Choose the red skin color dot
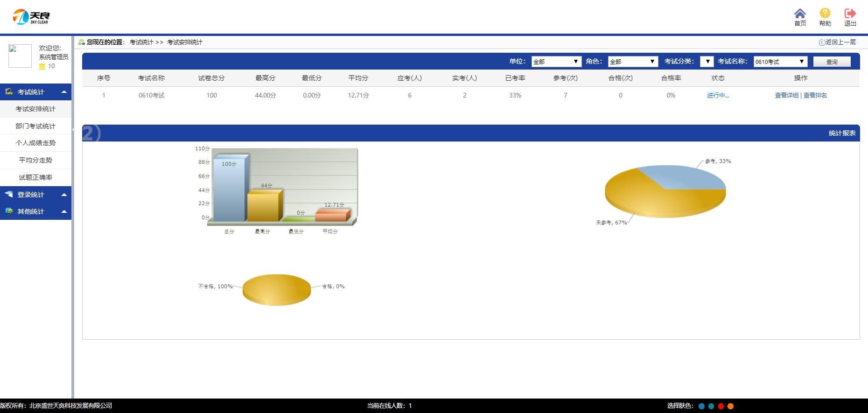Viewport: 868px width, 413px height. coord(721,406)
